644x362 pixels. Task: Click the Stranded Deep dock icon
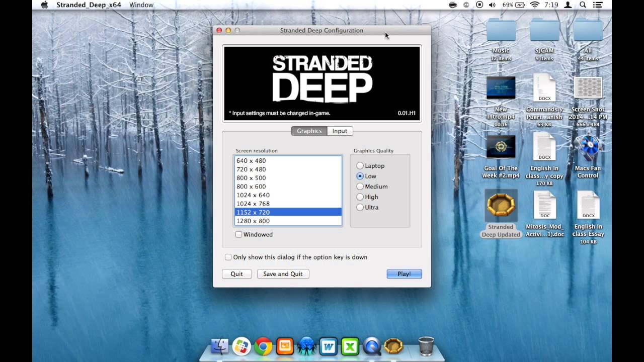point(393,346)
